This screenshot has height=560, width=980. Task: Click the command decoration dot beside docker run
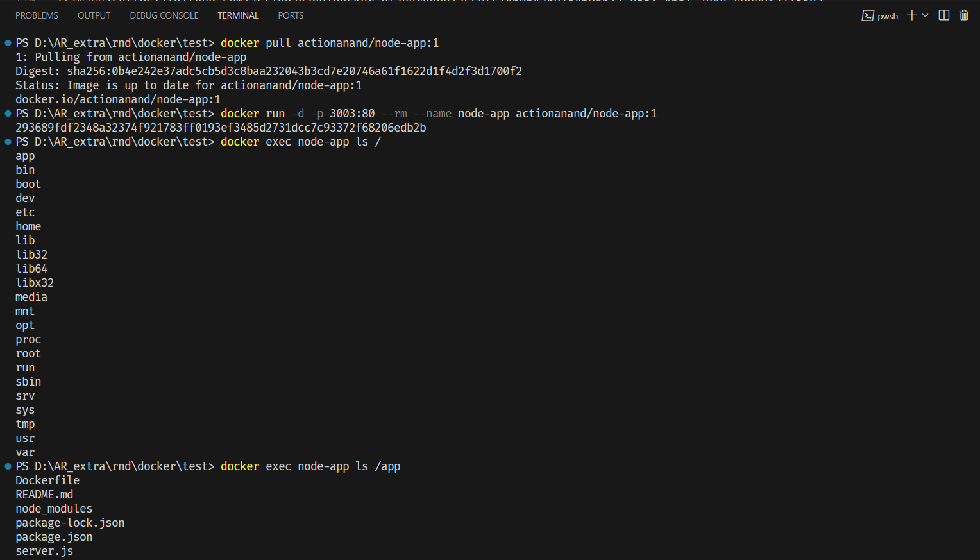[x=6, y=113]
